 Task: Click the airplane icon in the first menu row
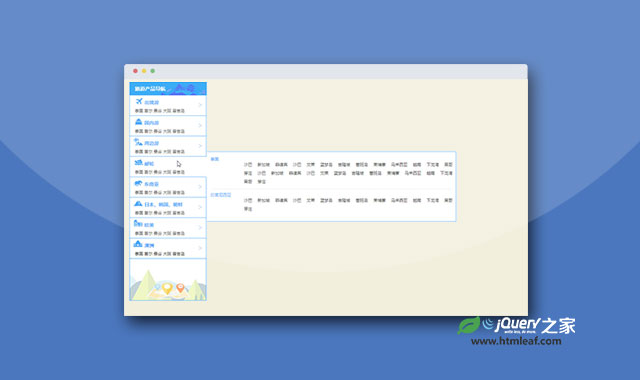pos(139,101)
